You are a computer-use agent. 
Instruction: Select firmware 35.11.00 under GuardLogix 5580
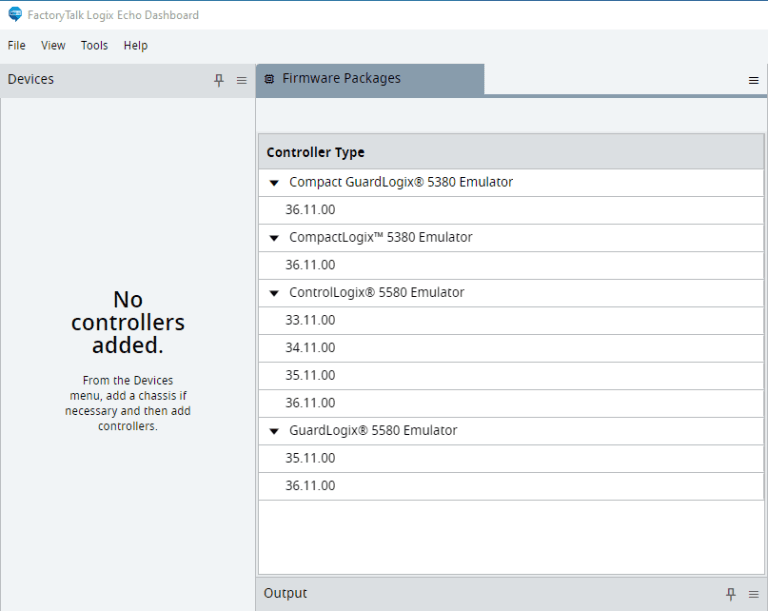[511, 459]
